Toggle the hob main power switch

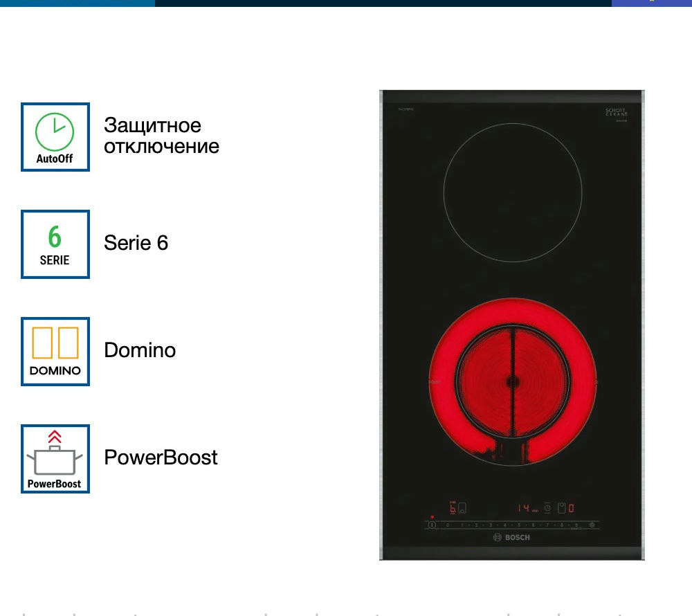432,525
